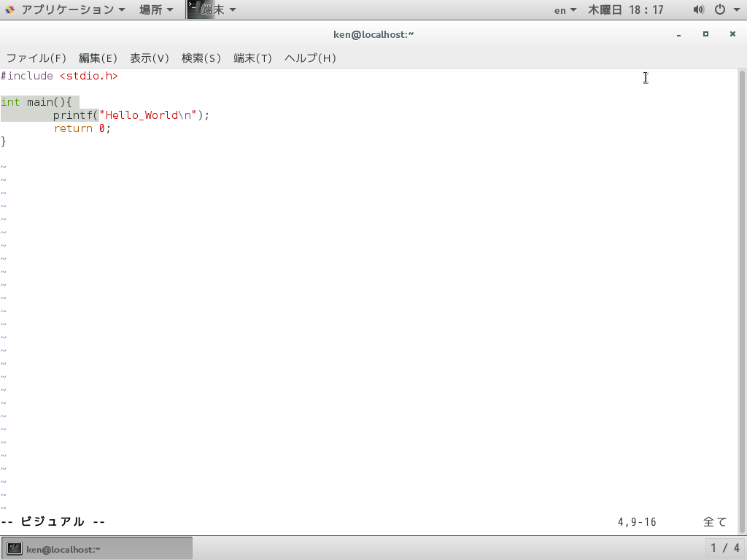Click the closing brace }

[4, 141]
